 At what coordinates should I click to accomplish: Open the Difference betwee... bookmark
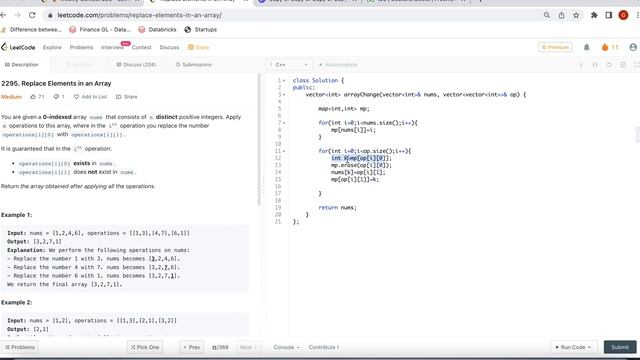click(x=32, y=29)
